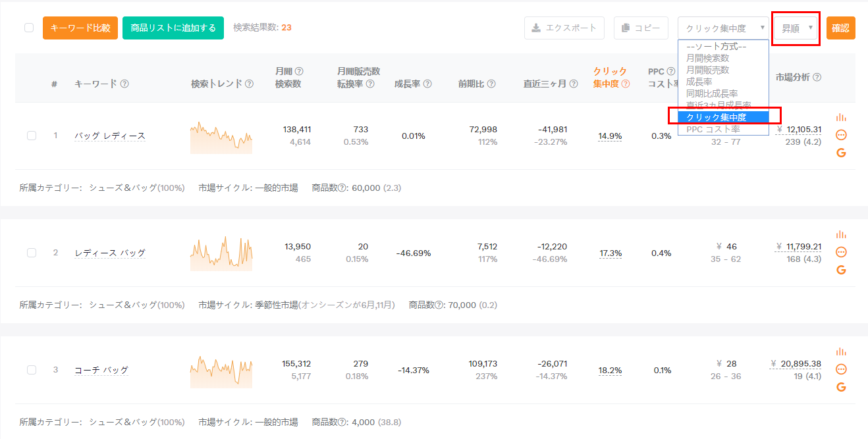The image size is (868, 439).
Task: Click 18.2% click concentration value
Action: (610, 371)
